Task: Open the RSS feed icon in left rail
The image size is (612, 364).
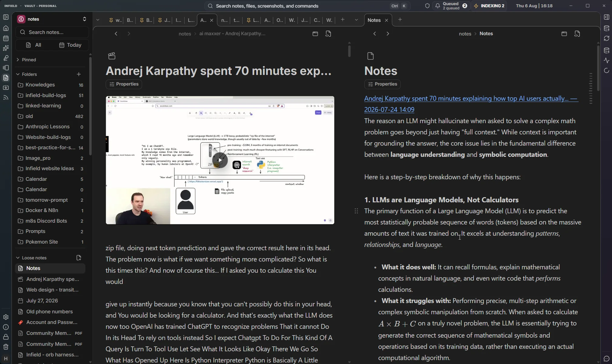Action: click(6, 98)
